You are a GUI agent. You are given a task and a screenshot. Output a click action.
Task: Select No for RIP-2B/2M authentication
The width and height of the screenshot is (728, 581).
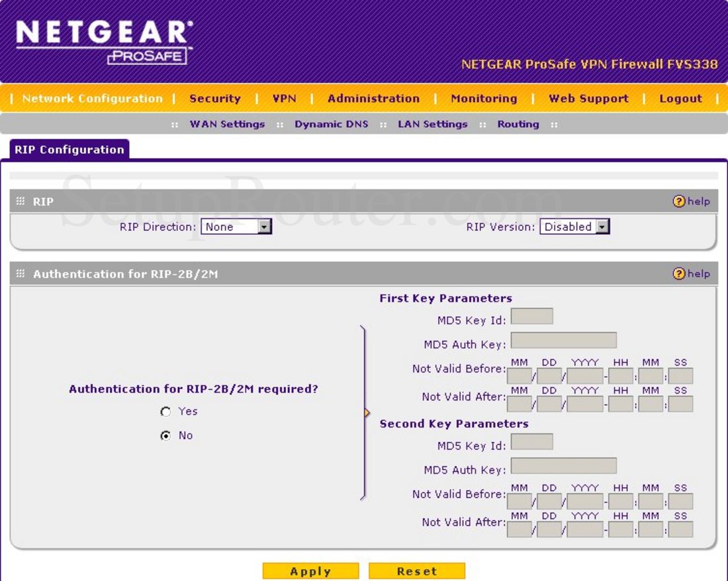point(164,435)
